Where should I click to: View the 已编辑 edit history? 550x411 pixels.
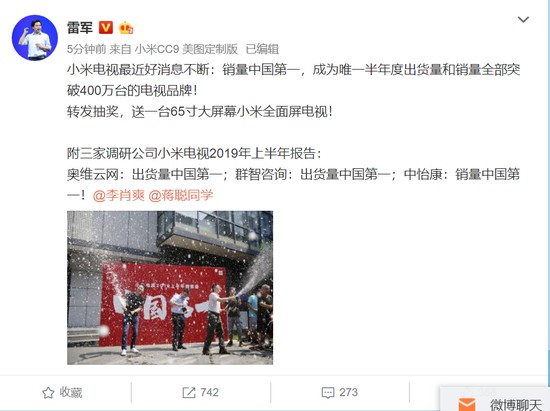tap(262, 49)
